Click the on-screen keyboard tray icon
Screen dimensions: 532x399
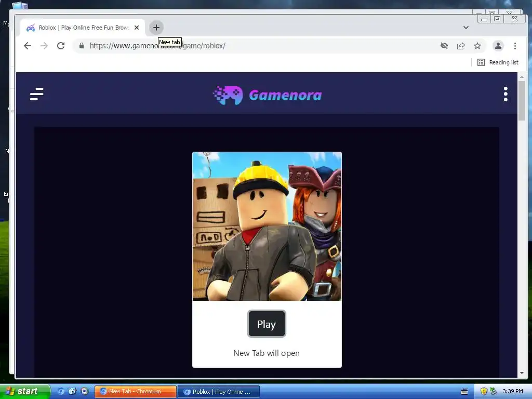(464, 392)
